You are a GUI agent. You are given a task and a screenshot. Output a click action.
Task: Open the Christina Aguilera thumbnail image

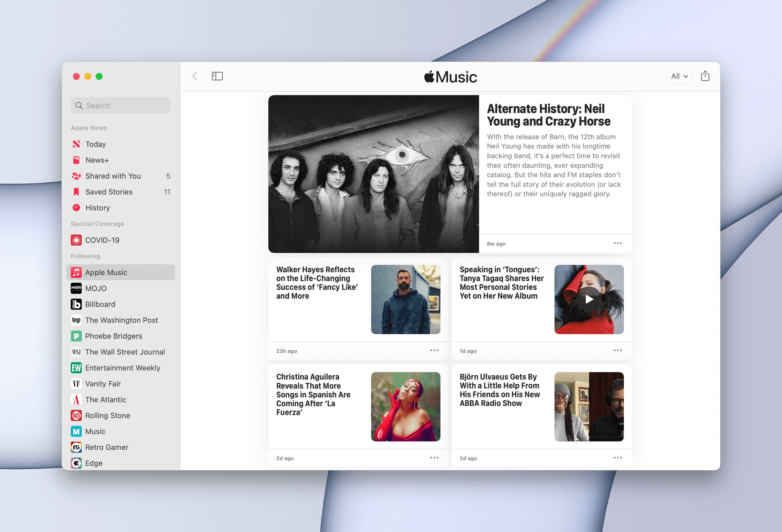point(406,407)
